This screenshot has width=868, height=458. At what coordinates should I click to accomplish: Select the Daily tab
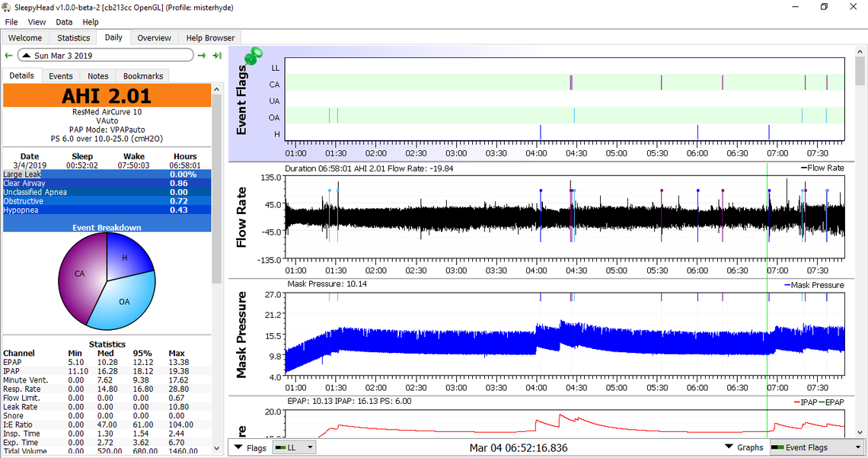(113, 37)
